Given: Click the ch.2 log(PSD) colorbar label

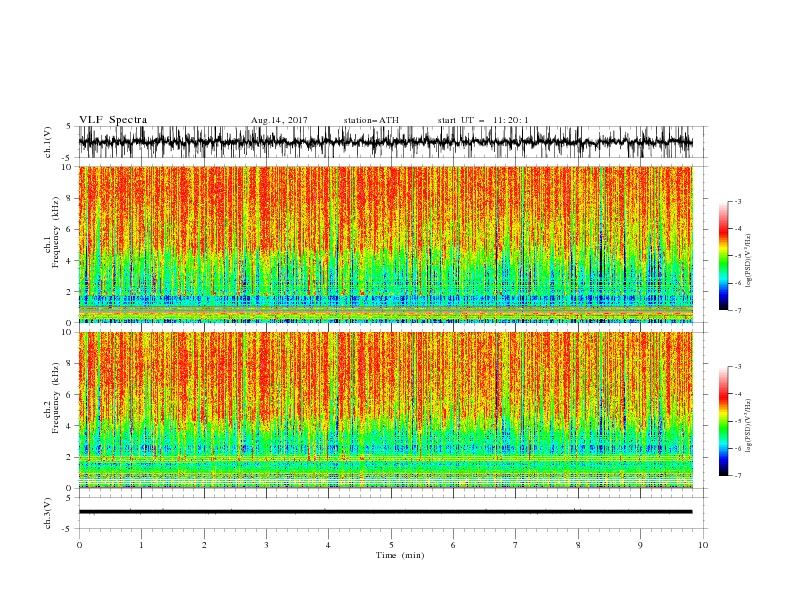Looking at the screenshot, I should tap(749, 426).
